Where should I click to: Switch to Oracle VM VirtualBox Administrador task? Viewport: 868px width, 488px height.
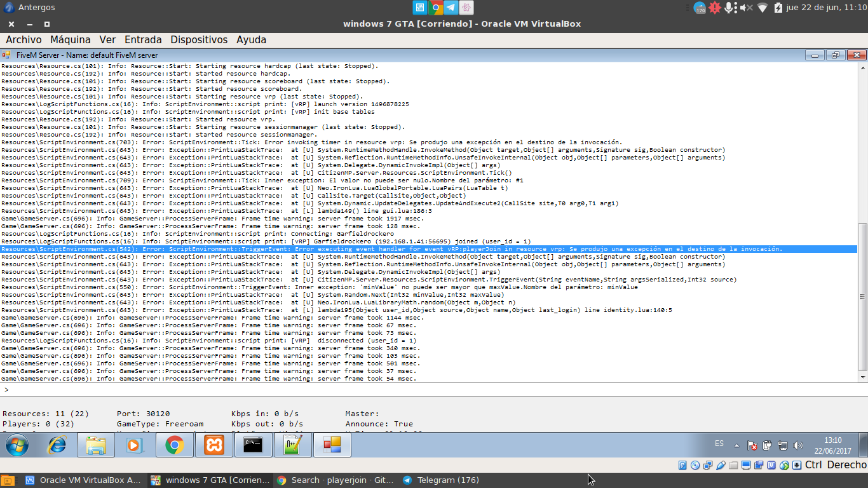83,480
